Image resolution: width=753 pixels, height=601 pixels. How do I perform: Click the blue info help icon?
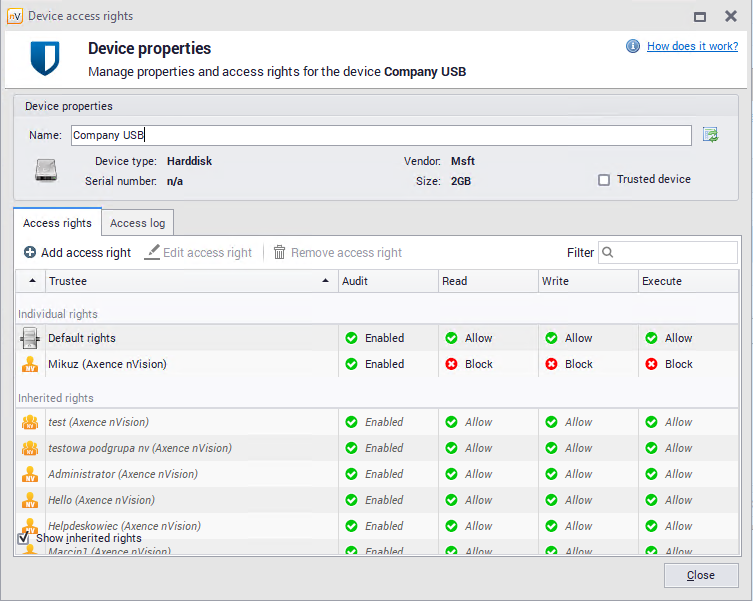tap(632, 47)
